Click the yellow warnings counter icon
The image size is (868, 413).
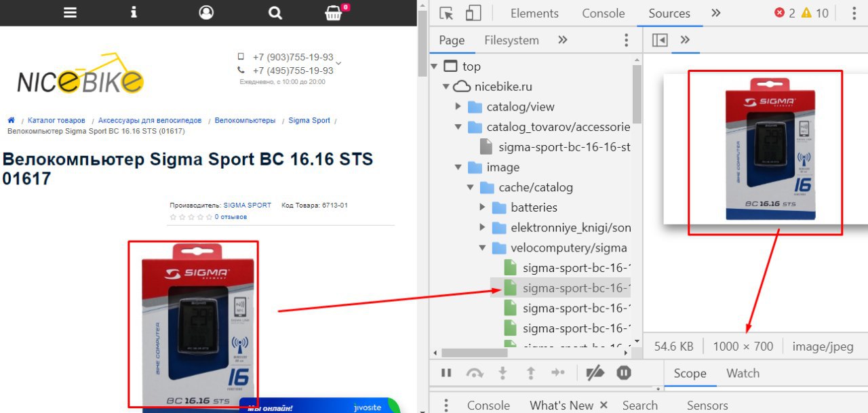coord(806,13)
